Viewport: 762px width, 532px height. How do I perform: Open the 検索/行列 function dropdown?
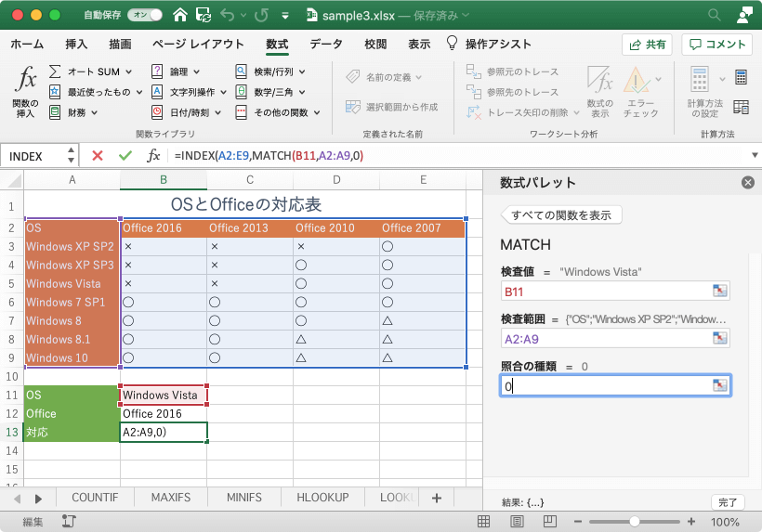(x=302, y=71)
